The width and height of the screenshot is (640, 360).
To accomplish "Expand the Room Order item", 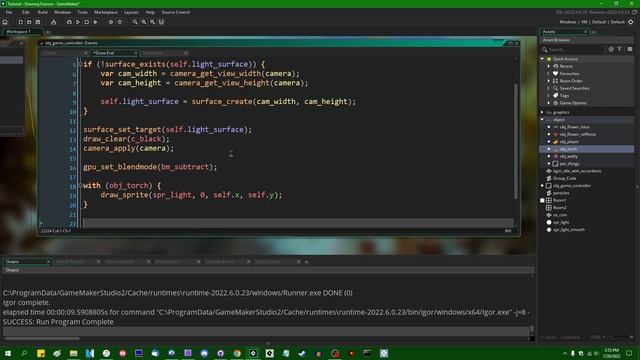I will pyautogui.click(x=549, y=81).
